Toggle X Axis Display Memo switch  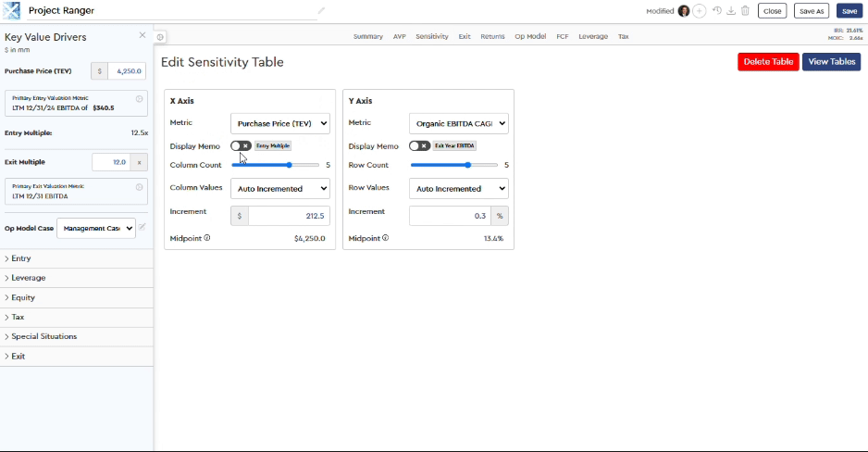(241, 145)
